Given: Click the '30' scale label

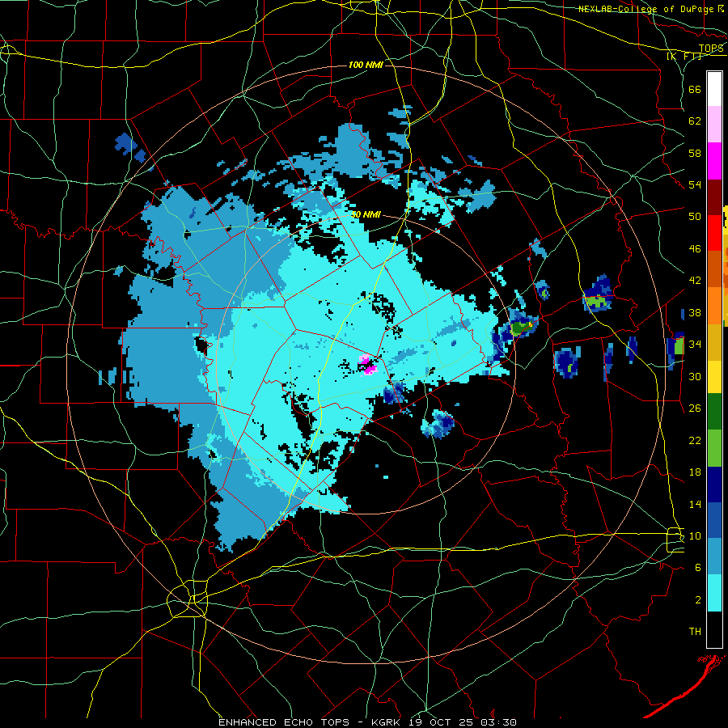Looking at the screenshot, I should tap(695, 376).
